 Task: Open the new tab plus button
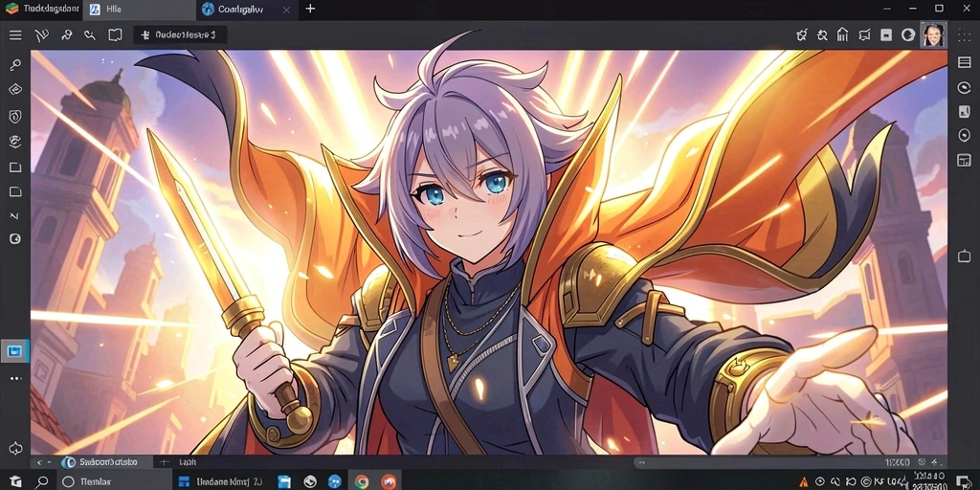click(310, 9)
